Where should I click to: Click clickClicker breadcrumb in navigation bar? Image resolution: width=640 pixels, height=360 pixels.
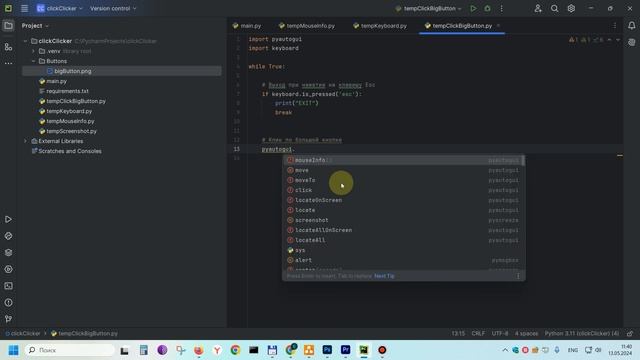25,333
